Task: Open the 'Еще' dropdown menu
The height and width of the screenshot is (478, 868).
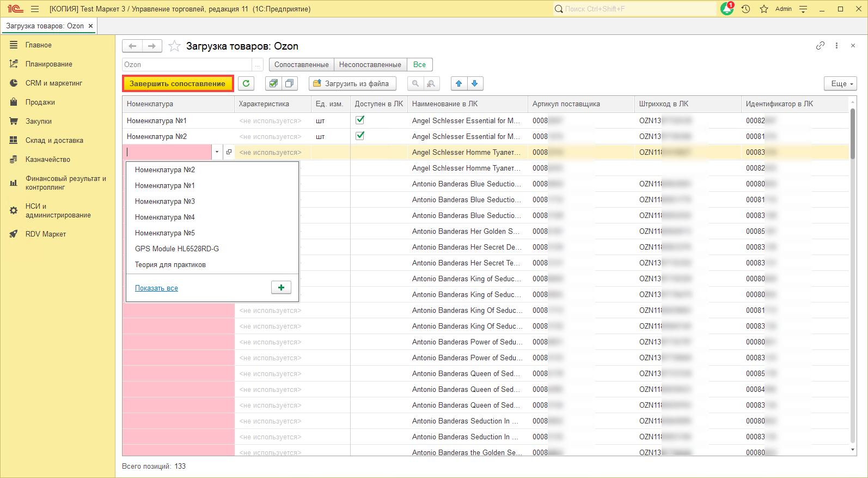Action: click(x=841, y=83)
